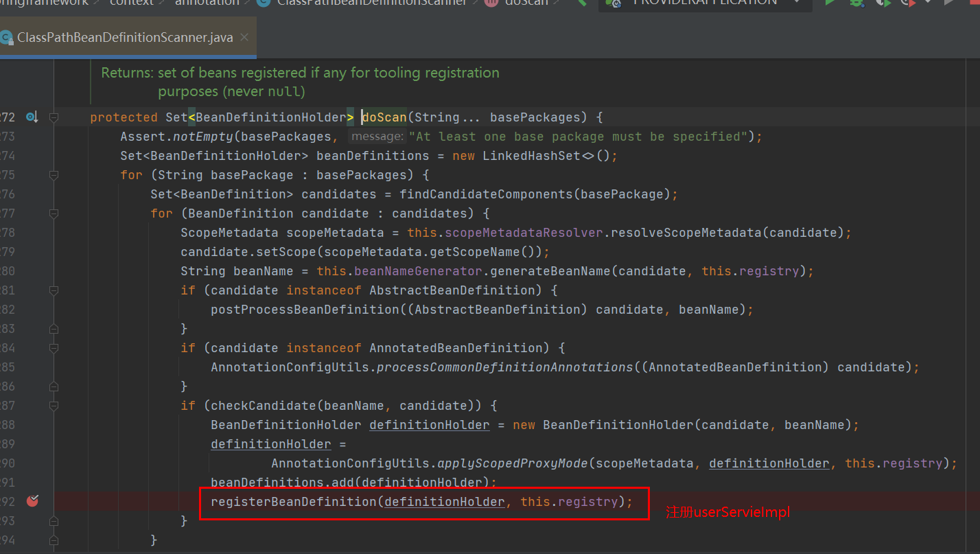Image resolution: width=980 pixels, height=554 pixels.
Task: Click line number 288 in the gutter
Action: [8, 425]
